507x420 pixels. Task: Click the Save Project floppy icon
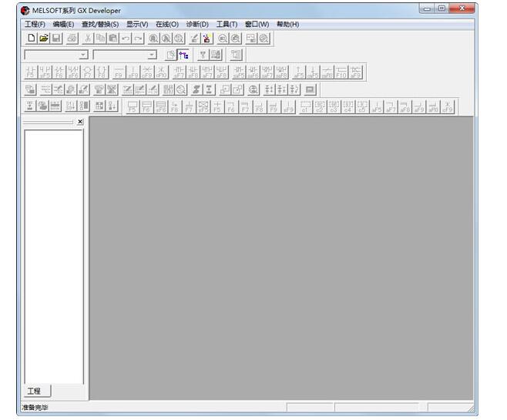point(56,38)
